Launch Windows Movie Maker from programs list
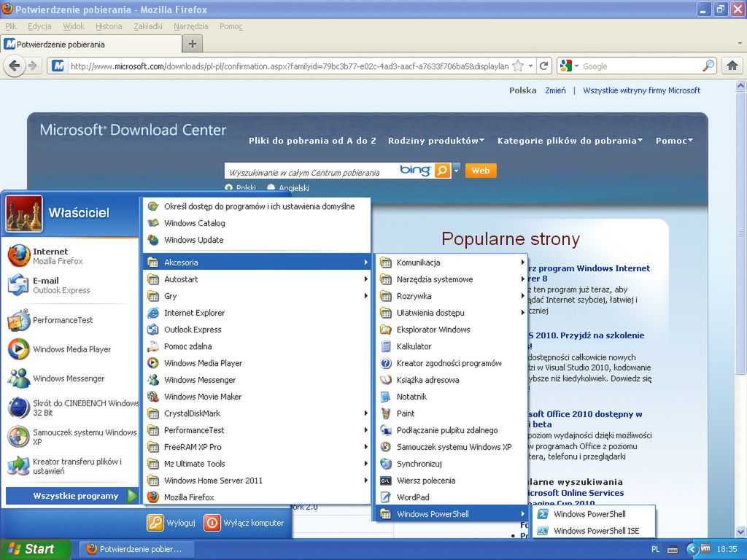Screen dimensions: 747x560 [257, 397]
